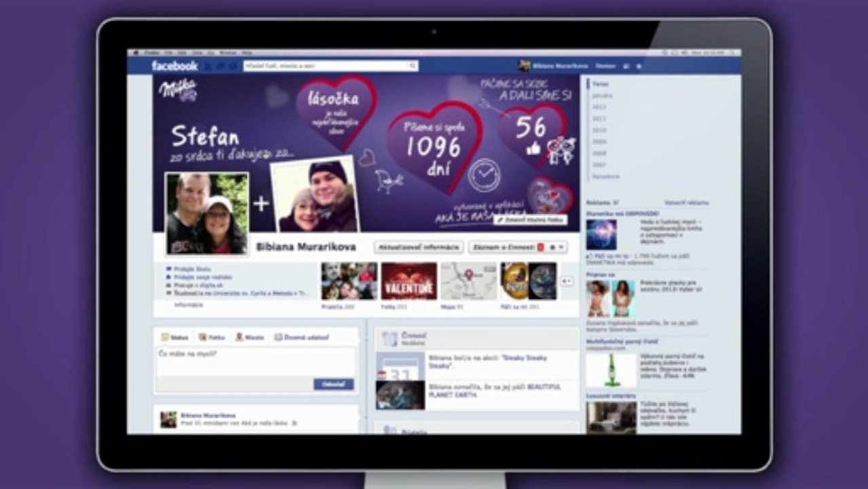Open the Priatelia friends photo thumbnail
Viewport: 868px width, 489px height.
click(x=349, y=281)
